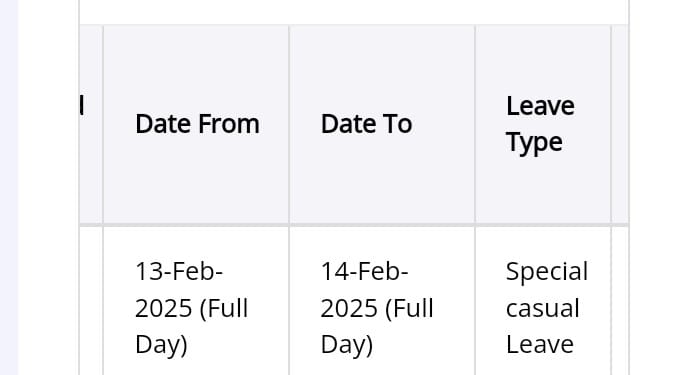Click the cut-off column header left of Date From
The height and width of the screenshot is (375, 678).
tap(91, 125)
